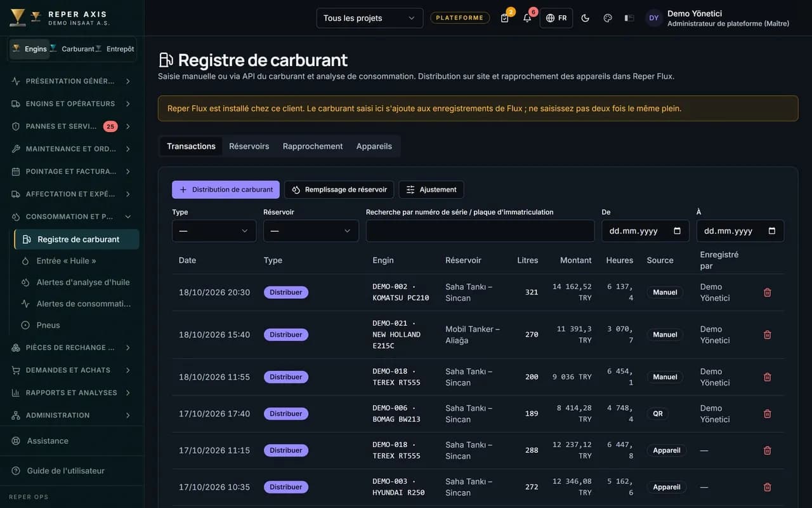
Task: Click Distribution de carburant button
Action: [x=226, y=189]
